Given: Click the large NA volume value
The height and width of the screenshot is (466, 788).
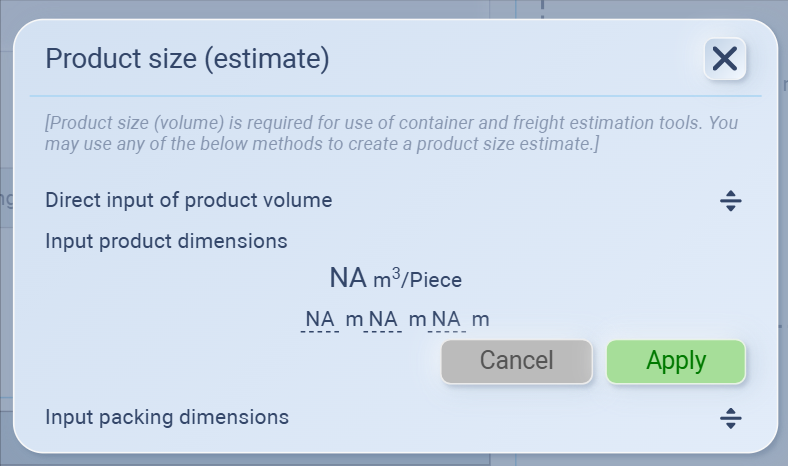Looking at the screenshot, I should coord(348,278).
